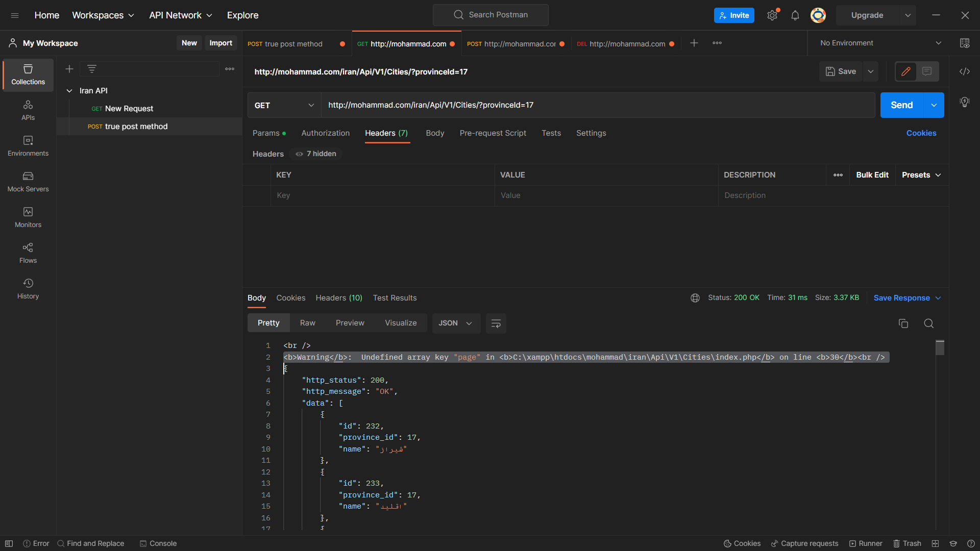Open the notifications bell icon
This screenshot has width=980, height=551.
[795, 15]
